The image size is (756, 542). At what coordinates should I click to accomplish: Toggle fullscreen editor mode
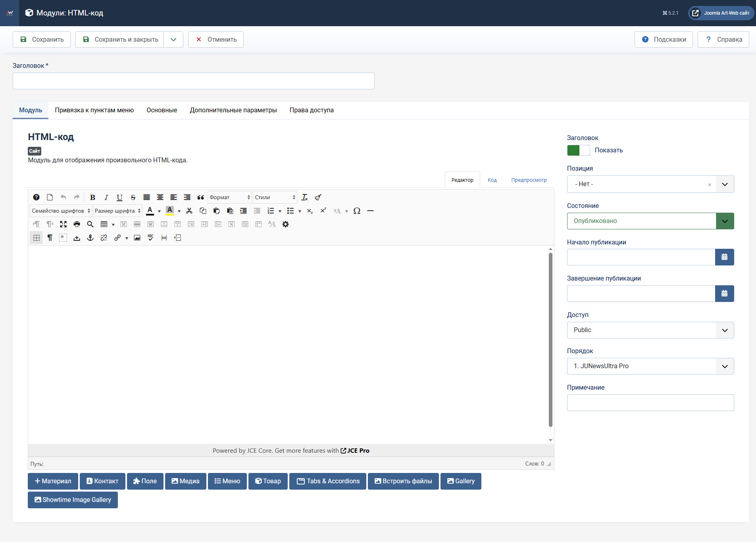63,224
